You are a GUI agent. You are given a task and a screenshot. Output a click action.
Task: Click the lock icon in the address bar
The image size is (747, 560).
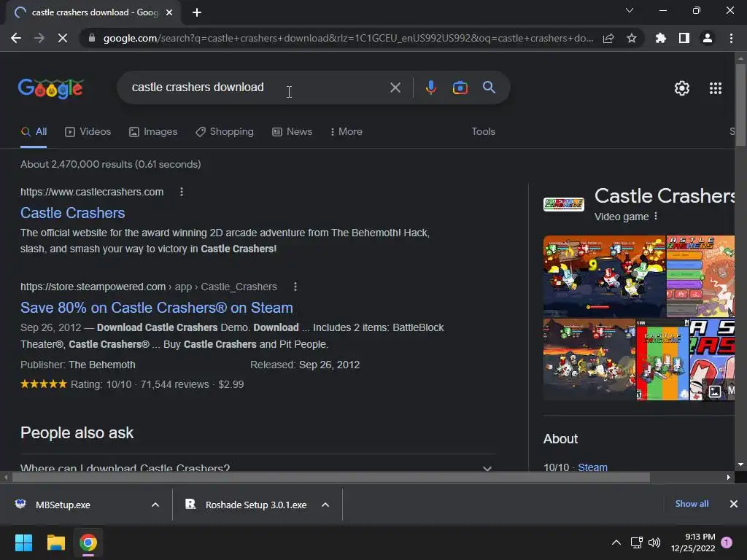point(92,38)
